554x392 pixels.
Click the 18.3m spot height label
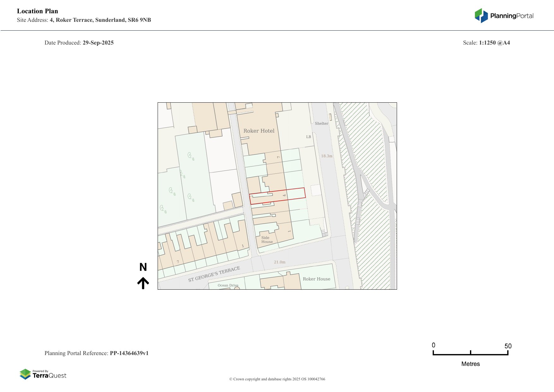pos(327,156)
